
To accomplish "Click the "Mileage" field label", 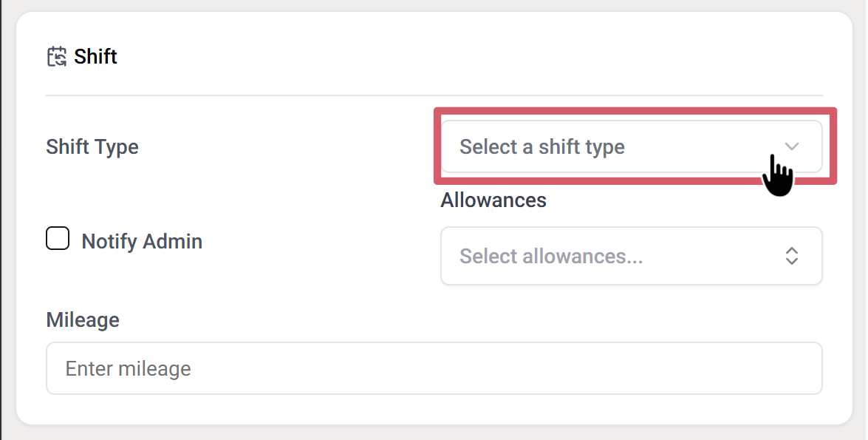I will click(x=83, y=320).
